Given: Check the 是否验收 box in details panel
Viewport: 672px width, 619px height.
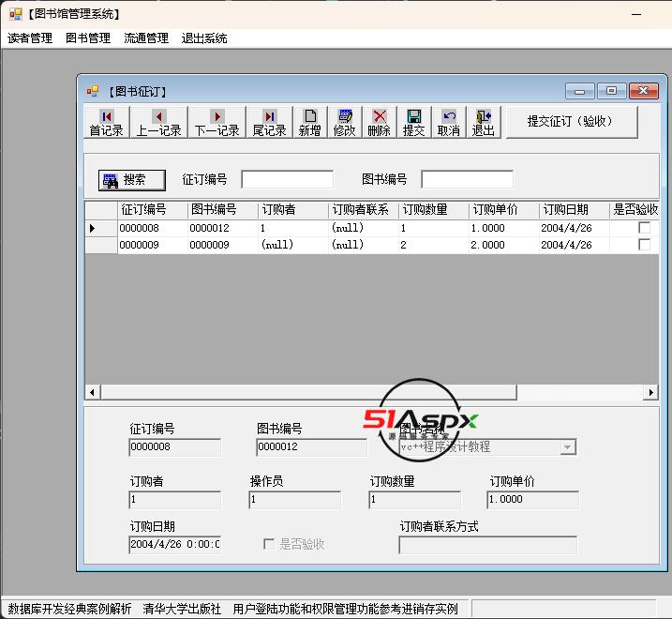Looking at the screenshot, I should click(x=270, y=545).
